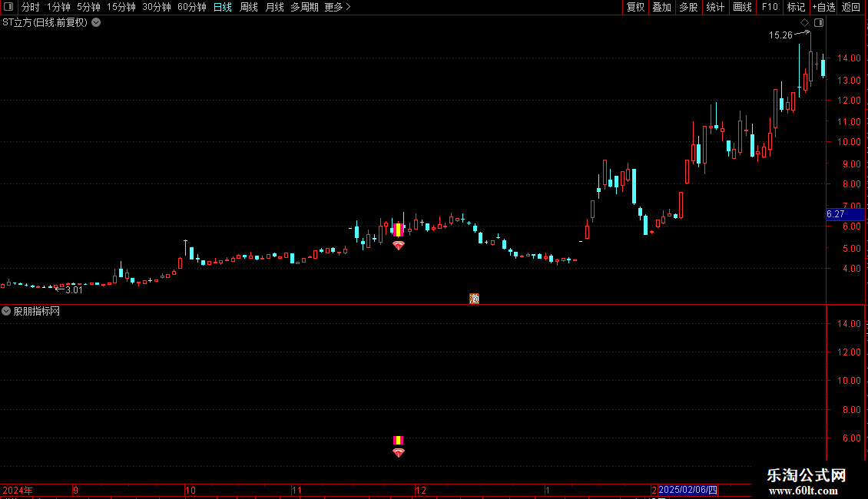
Task: Click the month 9 marker on the time axis
Action: point(76,491)
